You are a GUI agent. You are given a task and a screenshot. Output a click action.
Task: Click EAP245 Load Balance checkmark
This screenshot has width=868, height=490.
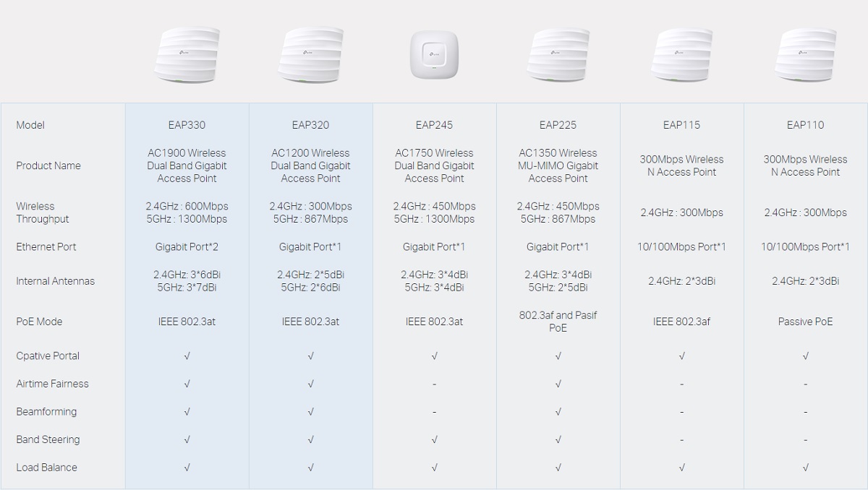(434, 468)
